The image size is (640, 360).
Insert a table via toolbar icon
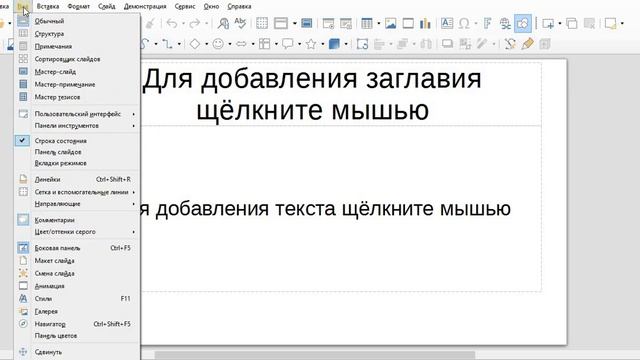pos(367,24)
